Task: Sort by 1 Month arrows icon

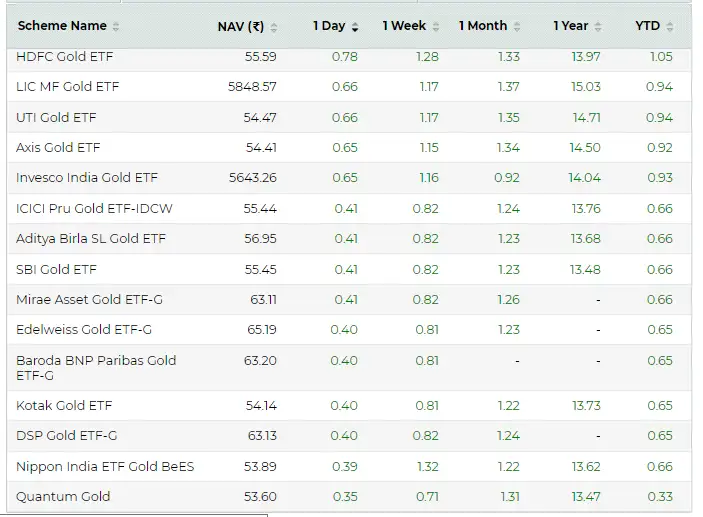Action: point(517,27)
